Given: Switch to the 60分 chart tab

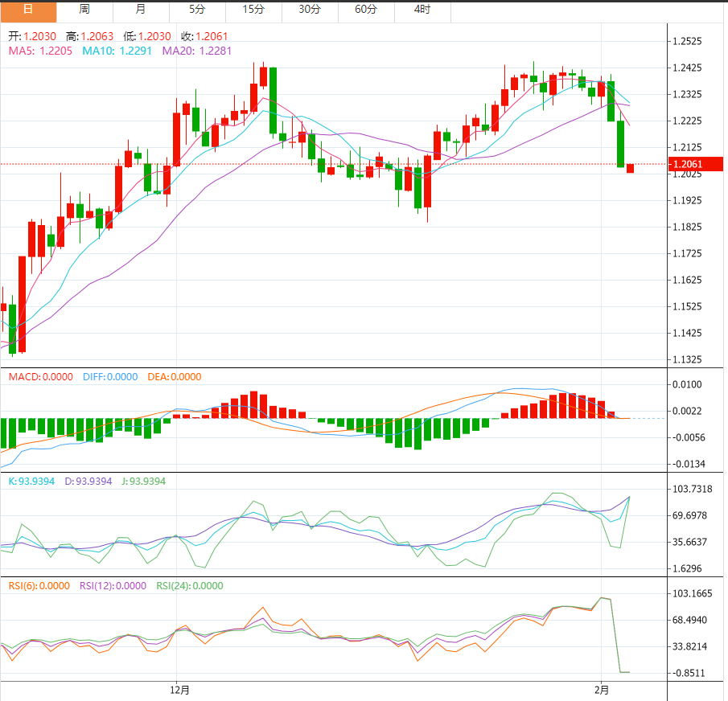Looking at the screenshot, I should tap(366, 10).
